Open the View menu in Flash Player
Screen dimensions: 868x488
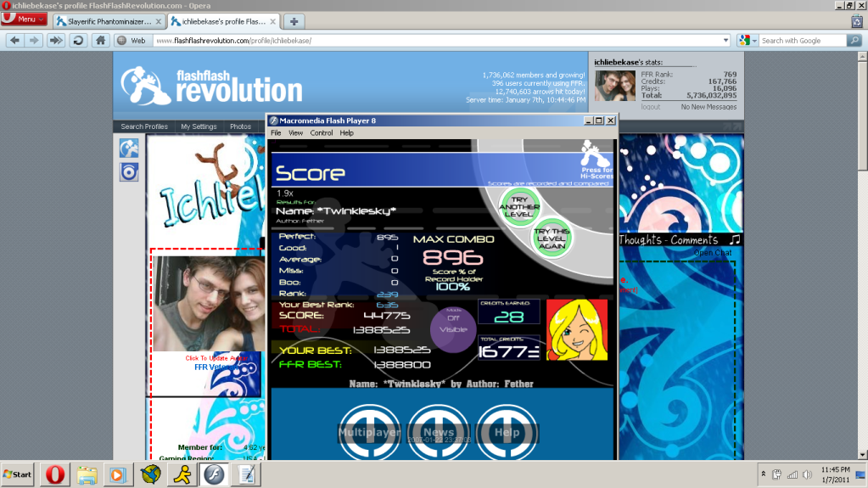295,133
